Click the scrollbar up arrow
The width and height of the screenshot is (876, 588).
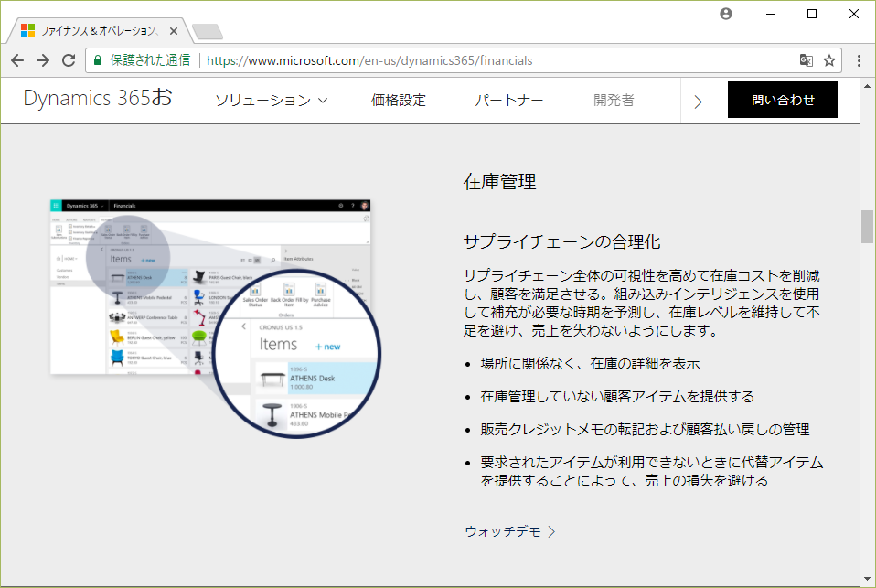867,87
